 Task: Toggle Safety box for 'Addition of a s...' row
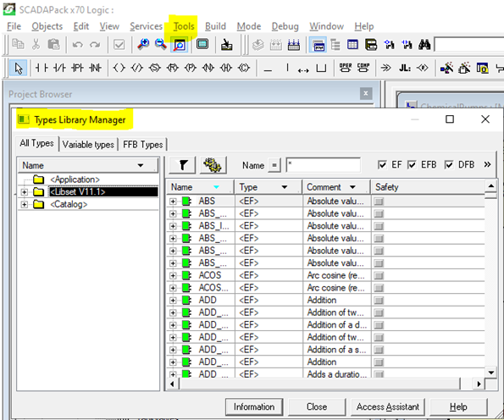[x=379, y=350]
